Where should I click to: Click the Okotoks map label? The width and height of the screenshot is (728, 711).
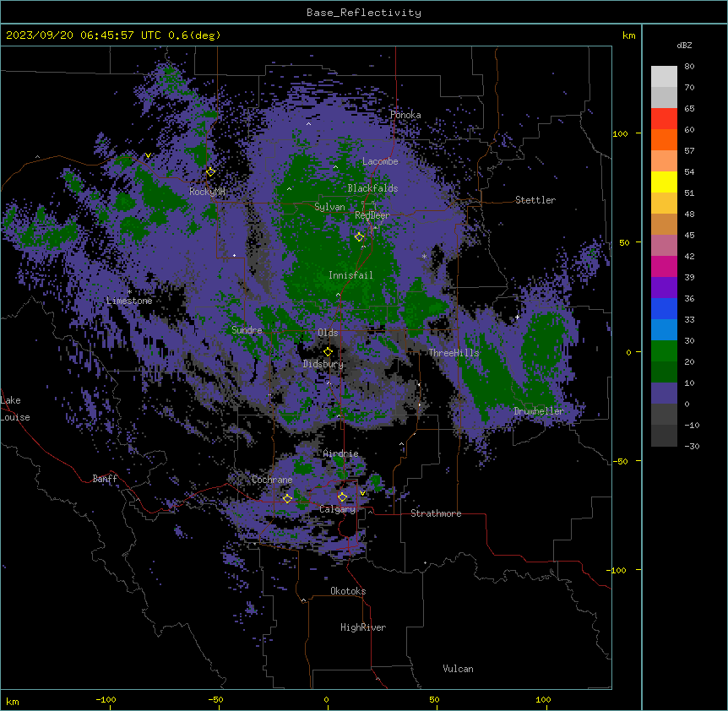coord(348,591)
